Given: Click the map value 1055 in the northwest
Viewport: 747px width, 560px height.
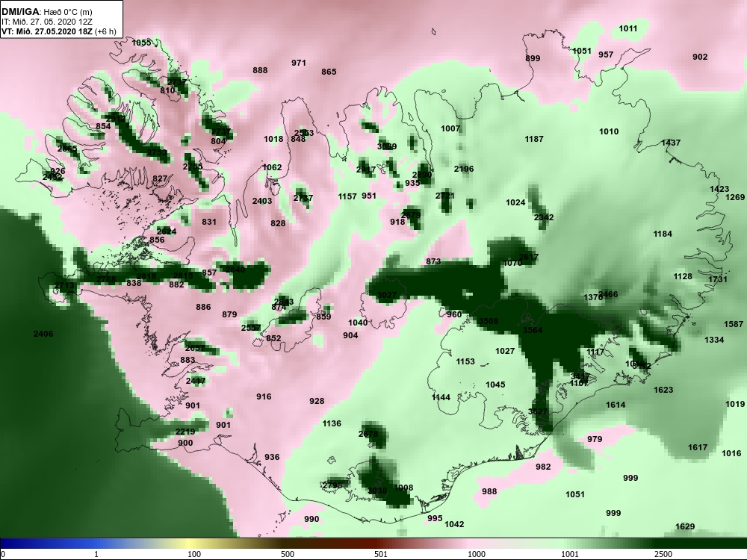Looking at the screenshot, I should pyautogui.click(x=141, y=43).
